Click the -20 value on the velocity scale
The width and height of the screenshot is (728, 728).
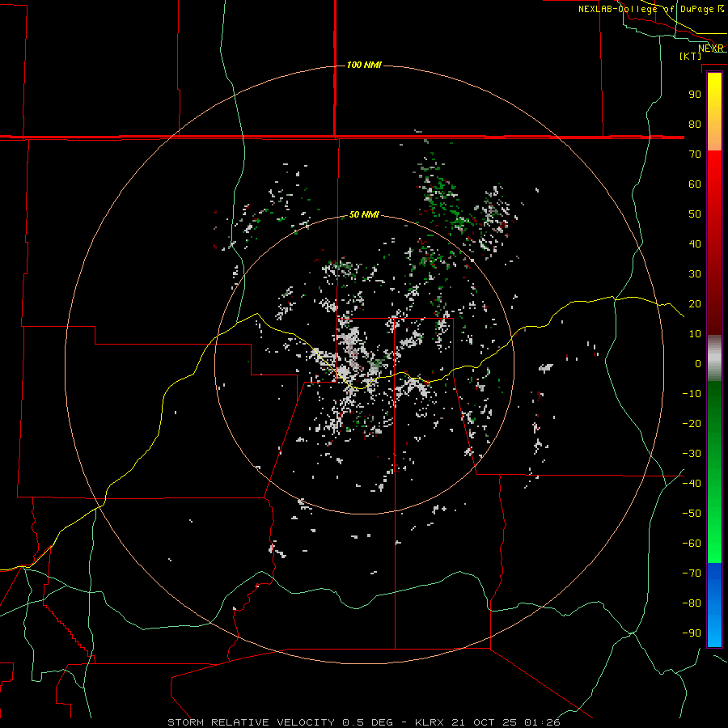(692, 423)
